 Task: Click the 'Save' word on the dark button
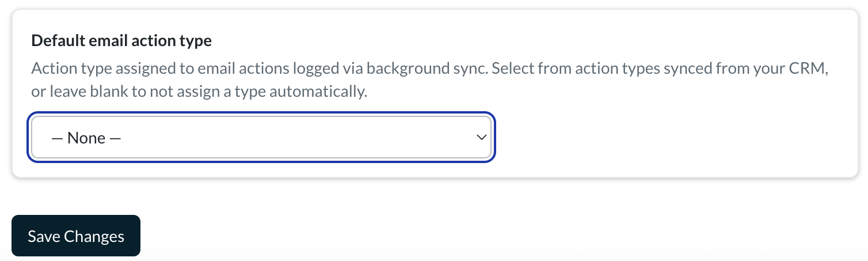tap(44, 236)
